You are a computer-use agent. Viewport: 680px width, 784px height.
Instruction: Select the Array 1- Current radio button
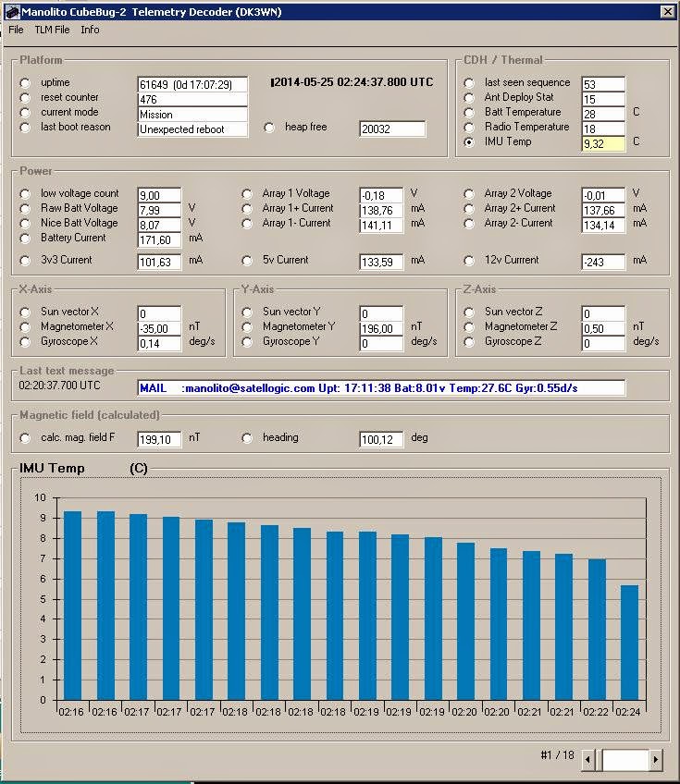pyautogui.click(x=247, y=224)
